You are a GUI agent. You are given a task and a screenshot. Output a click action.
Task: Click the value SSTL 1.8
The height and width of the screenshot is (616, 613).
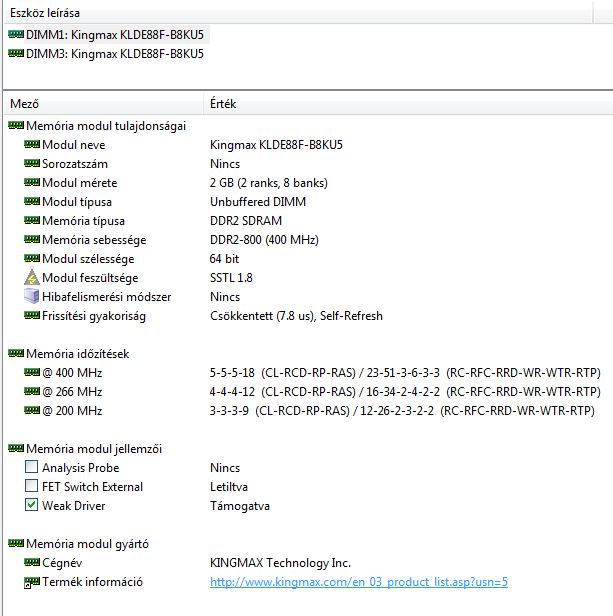coord(231,278)
